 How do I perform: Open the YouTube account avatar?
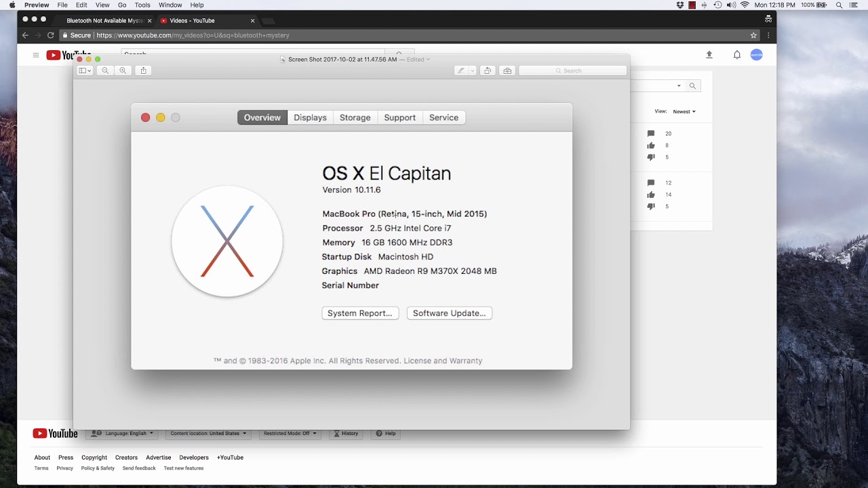[756, 55]
